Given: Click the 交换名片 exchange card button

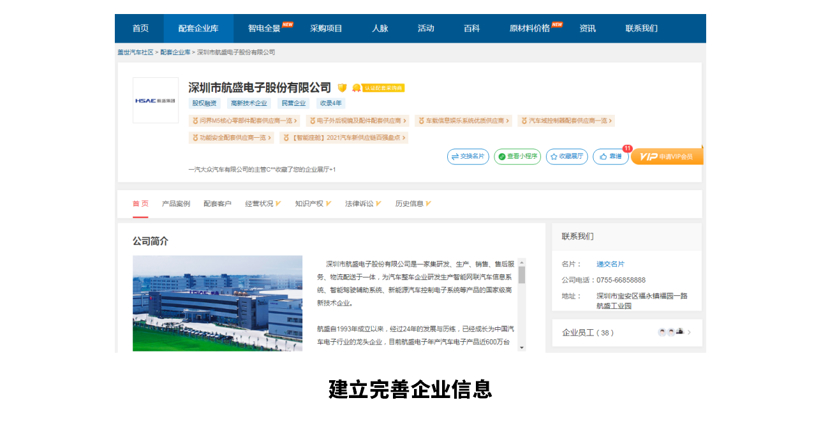Looking at the screenshot, I should [468, 157].
